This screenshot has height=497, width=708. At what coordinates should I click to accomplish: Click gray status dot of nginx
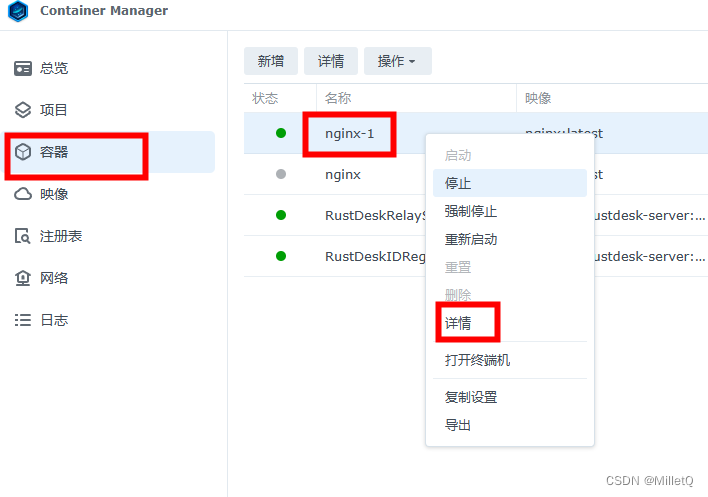pos(281,174)
